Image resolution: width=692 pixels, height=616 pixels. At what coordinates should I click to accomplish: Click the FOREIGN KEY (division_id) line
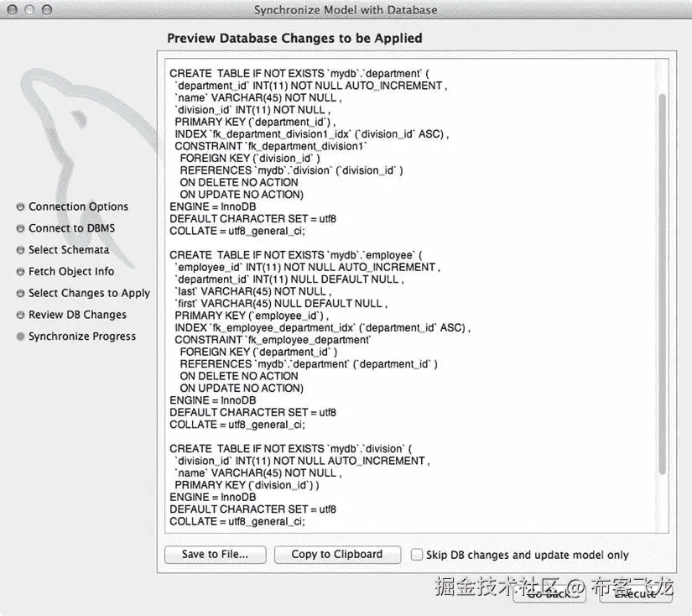point(250,159)
